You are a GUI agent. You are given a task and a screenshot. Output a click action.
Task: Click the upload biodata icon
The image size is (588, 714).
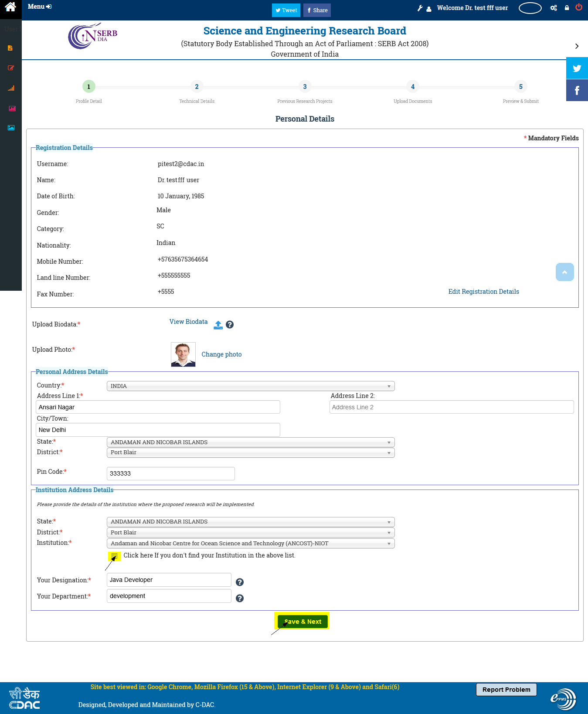[218, 325]
